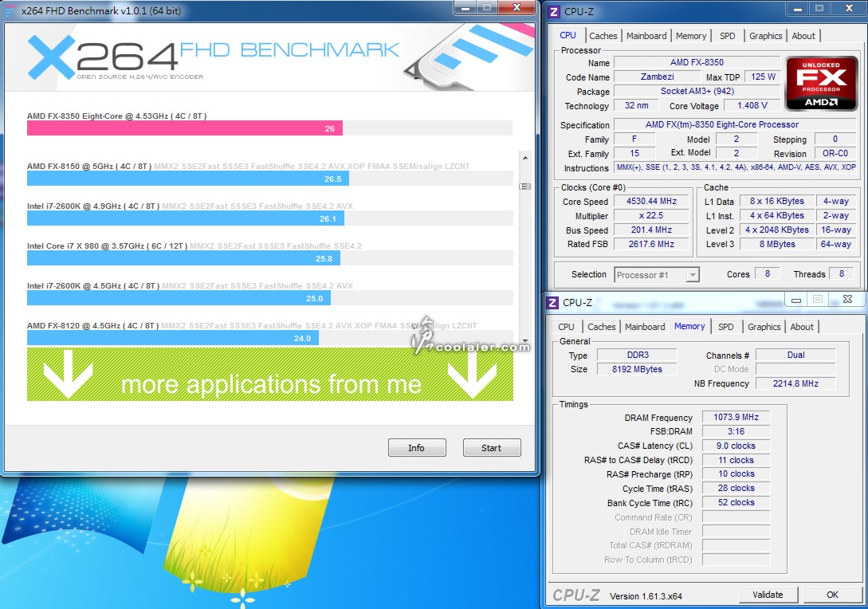The height and width of the screenshot is (609, 868).
Task: Click the Intel Core i7 X 980 result bar
Action: (x=184, y=258)
